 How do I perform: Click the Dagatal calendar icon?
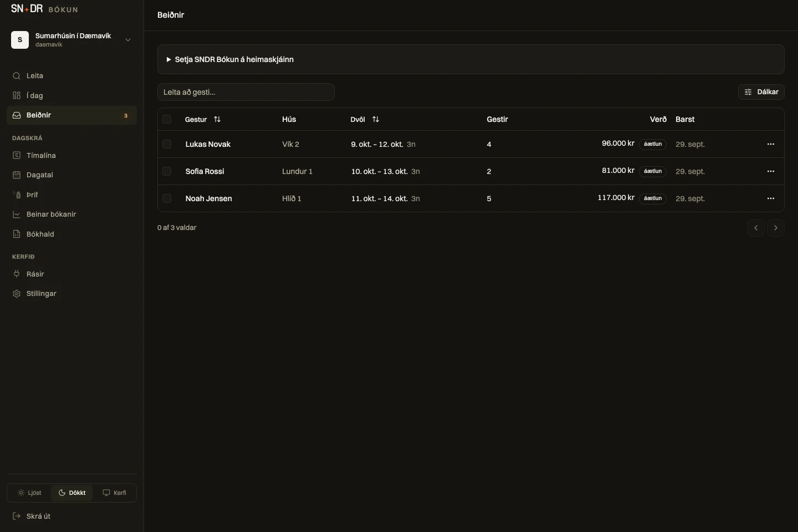tap(17, 175)
